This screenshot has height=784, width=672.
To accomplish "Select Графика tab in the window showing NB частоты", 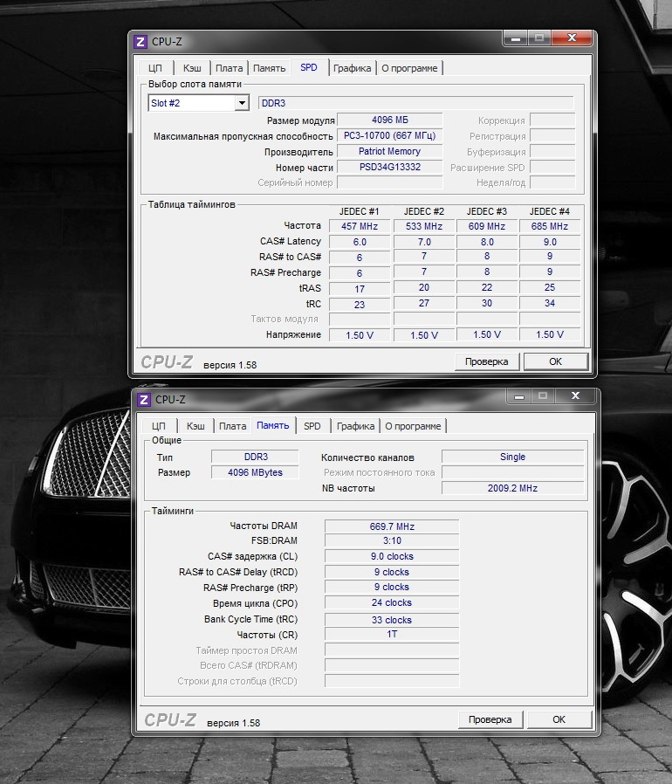I will (x=355, y=426).
